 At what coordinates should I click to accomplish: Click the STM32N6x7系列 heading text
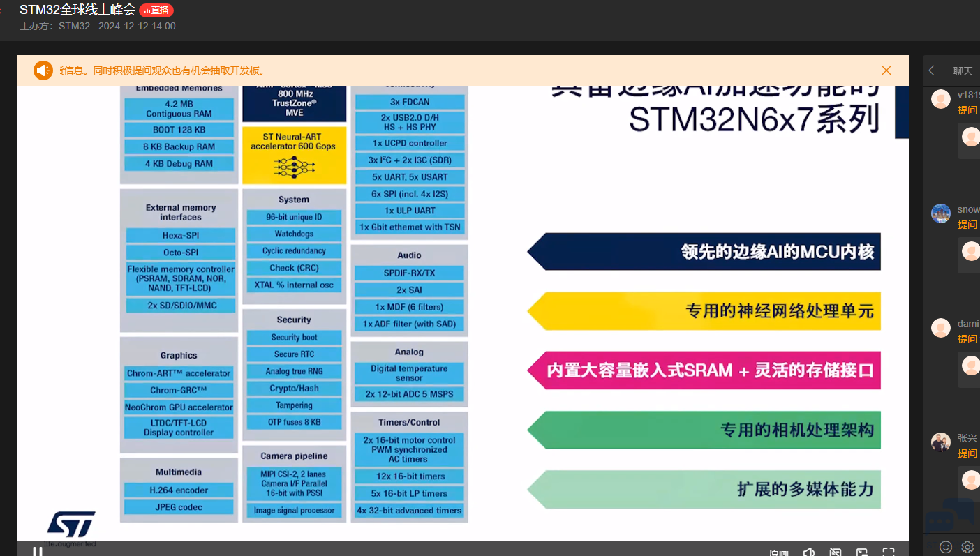click(754, 119)
